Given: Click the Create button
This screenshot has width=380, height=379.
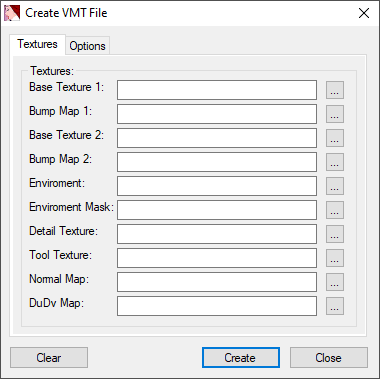Looking at the screenshot, I should (241, 358).
